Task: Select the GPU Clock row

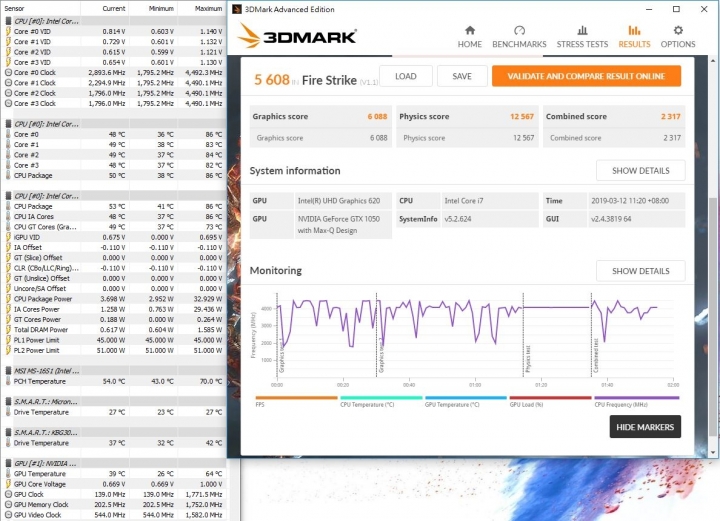Action: point(113,494)
